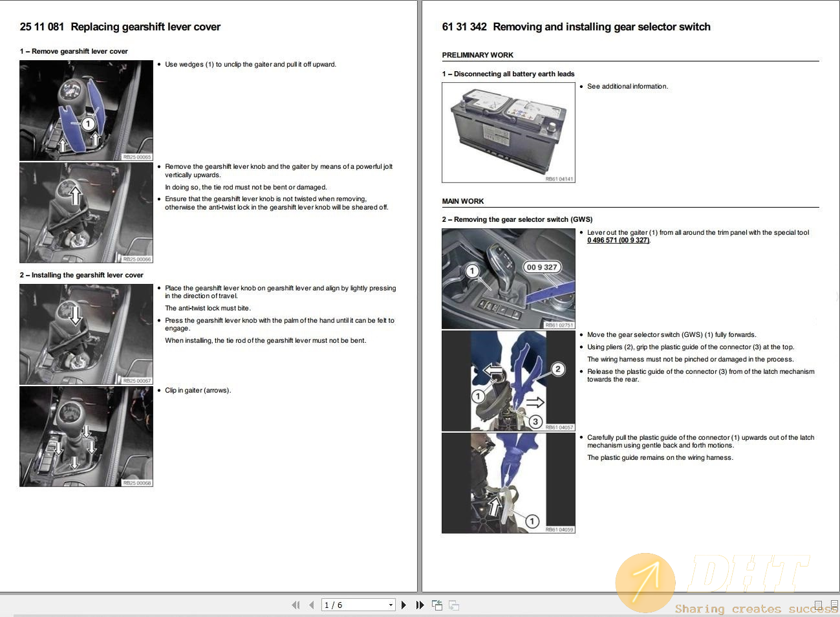Jump to the last page
The width and height of the screenshot is (840, 617).
point(420,605)
